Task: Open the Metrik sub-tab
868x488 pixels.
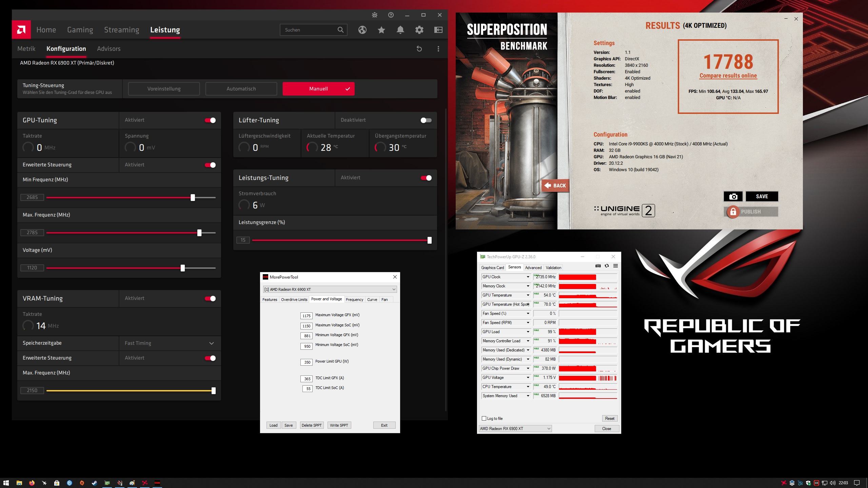Action: [x=26, y=49]
